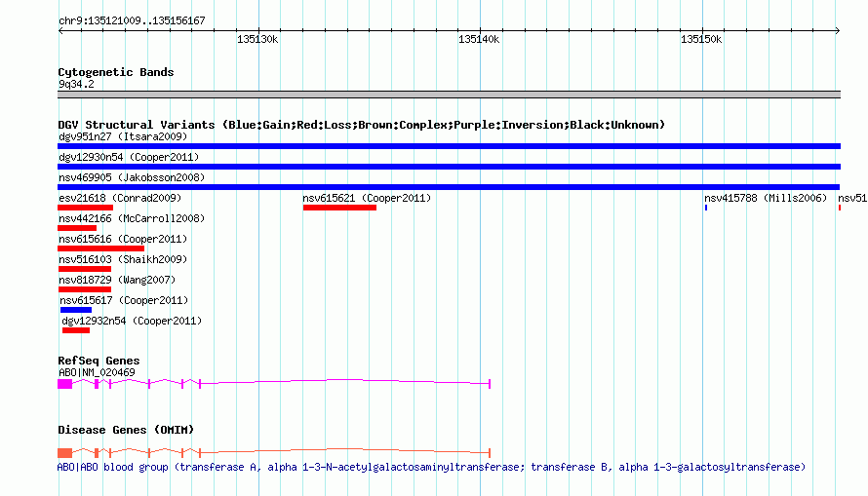The width and height of the screenshot is (868, 496).
Task: Select the RefSeq Genes track title
Action: click(99, 361)
